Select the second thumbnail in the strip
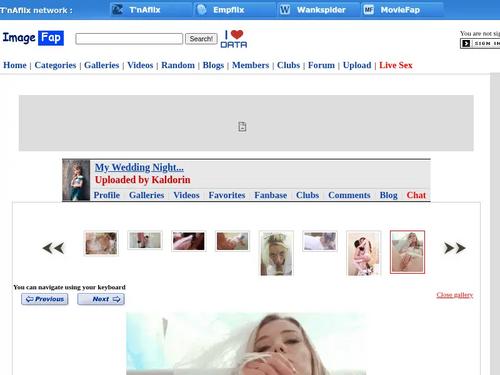Image resolution: width=500 pixels, height=375 pixels. (x=145, y=240)
